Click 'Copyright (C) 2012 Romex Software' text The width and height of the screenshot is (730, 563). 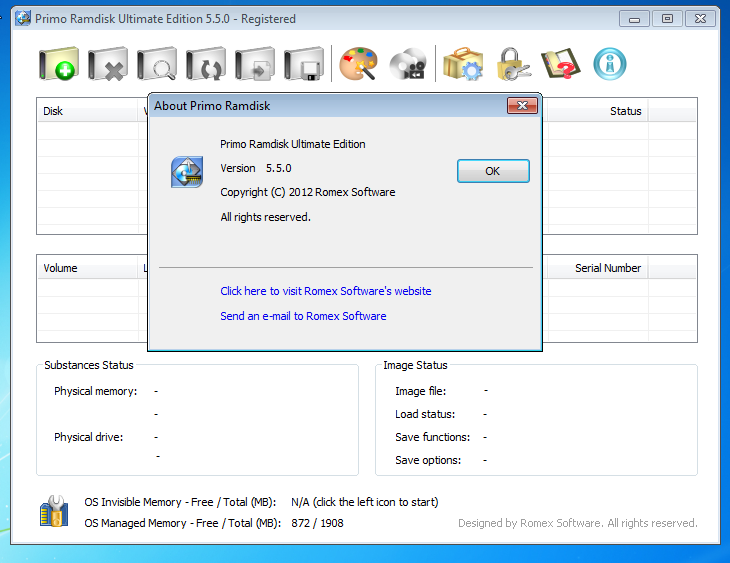pyautogui.click(x=308, y=192)
